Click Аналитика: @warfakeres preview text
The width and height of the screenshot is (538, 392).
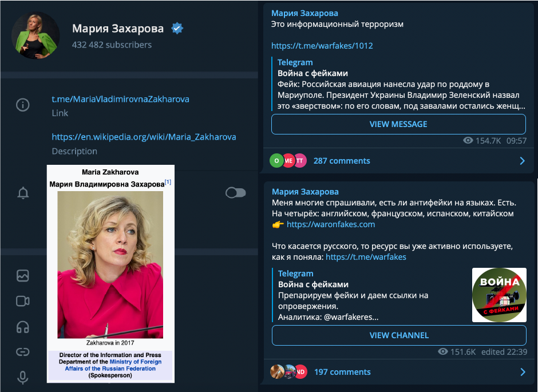pos(329,317)
